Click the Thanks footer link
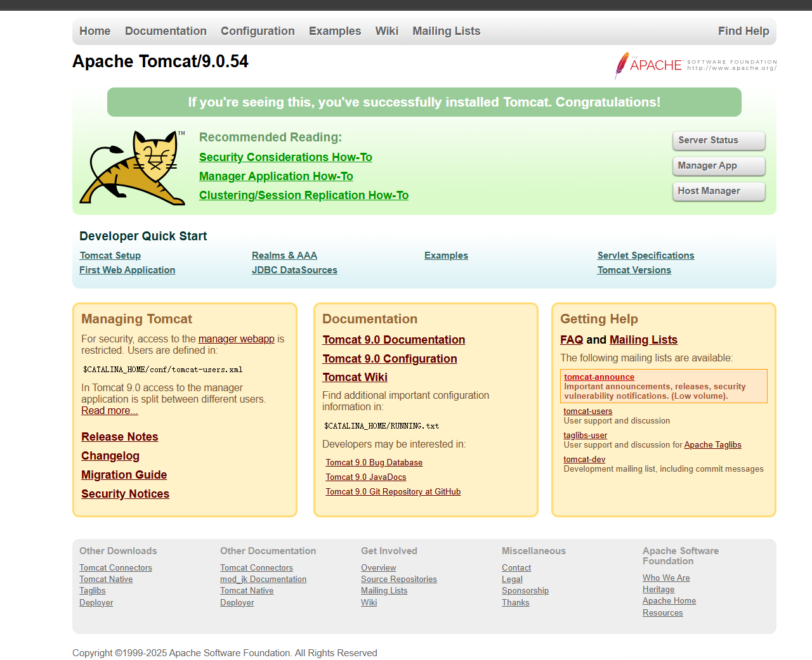 click(516, 603)
